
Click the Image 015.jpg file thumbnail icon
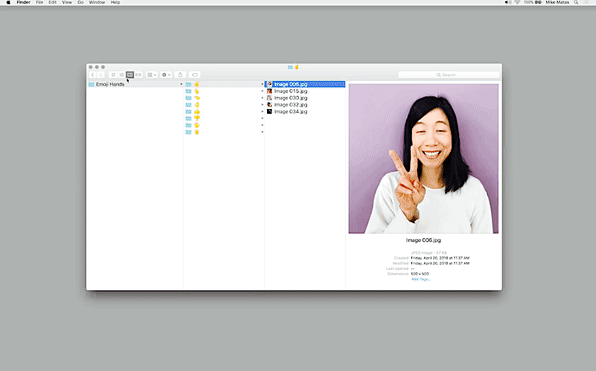tap(269, 91)
